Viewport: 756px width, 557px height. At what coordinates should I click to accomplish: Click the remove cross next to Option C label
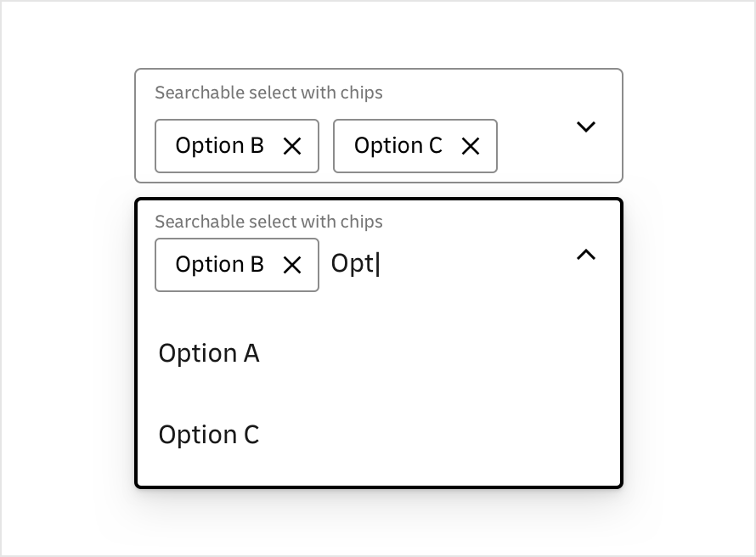click(x=471, y=146)
